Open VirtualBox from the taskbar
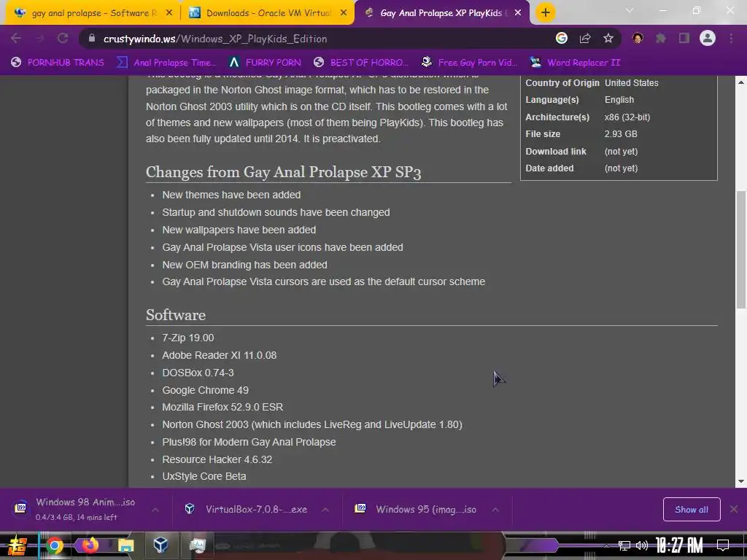Viewport: 747px width, 560px height. (x=160, y=545)
